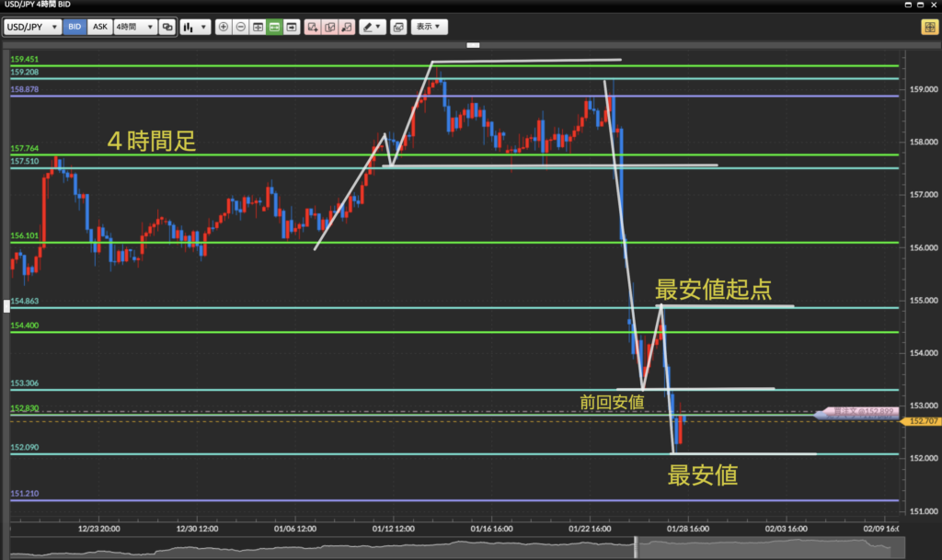
Task: Click the zoom in magnifier icon
Action: tap(223, 28)
